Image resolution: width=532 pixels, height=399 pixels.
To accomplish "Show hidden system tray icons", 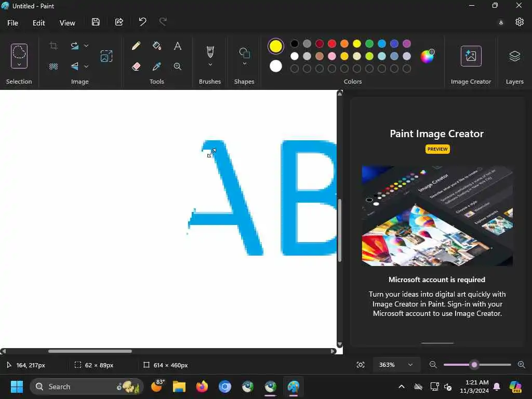I will (x=402, y=387).
